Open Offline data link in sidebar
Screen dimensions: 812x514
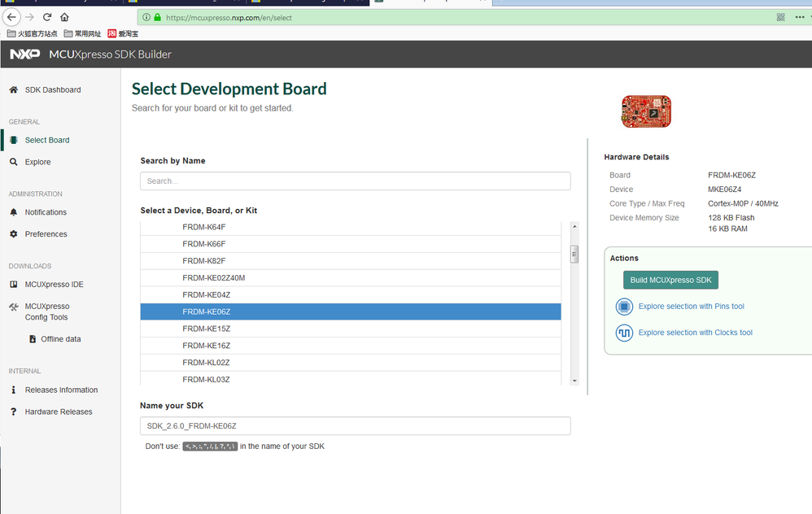pos(60,339)
